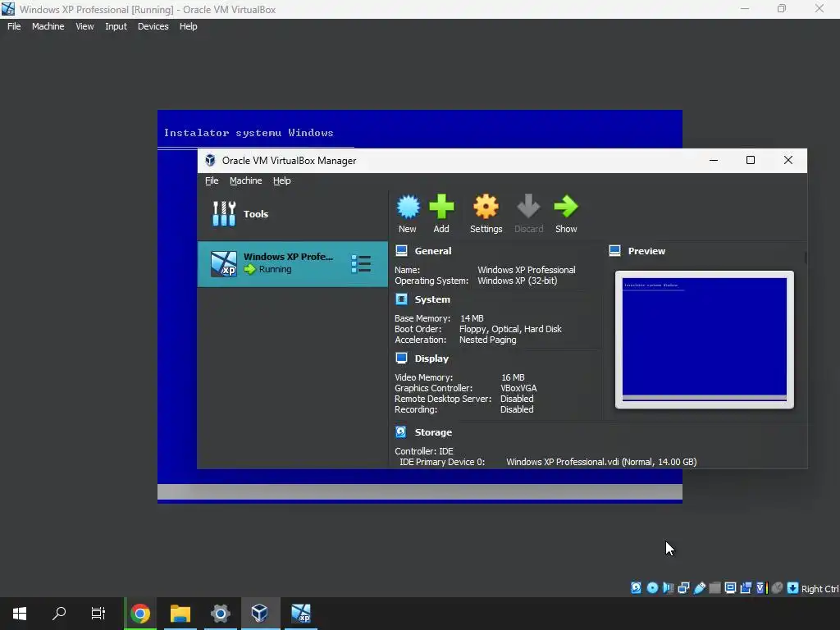Click the Storage section header
This screenshot has height=630, width=840.
(433, 432)
